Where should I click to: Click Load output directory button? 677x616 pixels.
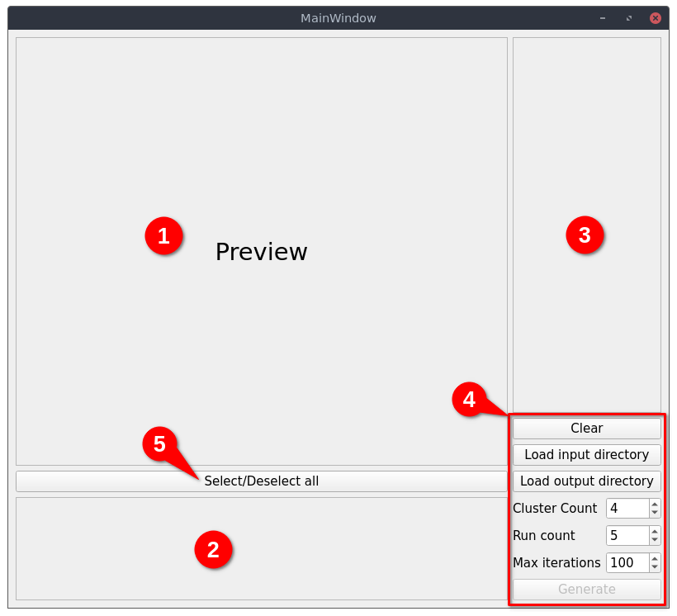point(586,481)
